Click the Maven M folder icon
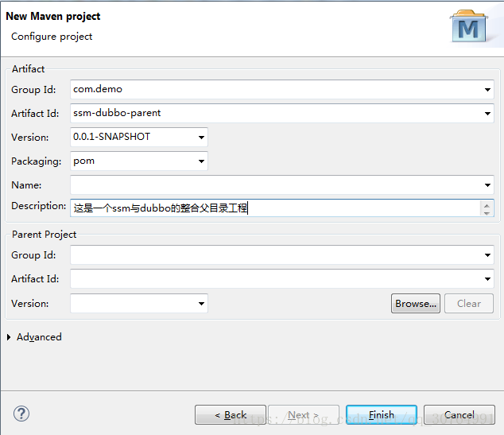This screenshot has height=435, width=504. click(469, 26)
